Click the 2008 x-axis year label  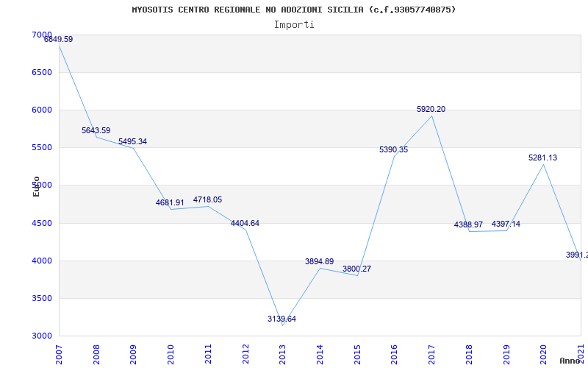coord(96,355)
